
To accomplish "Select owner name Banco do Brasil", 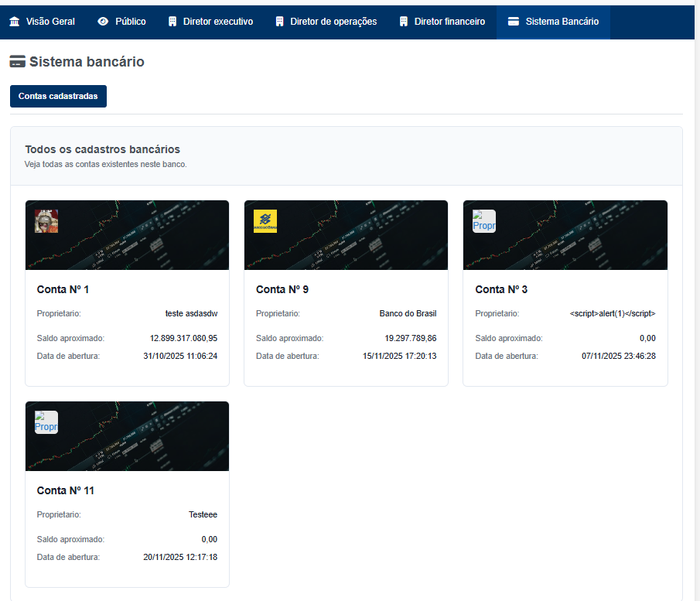I will pyautogui.click(x=408, y=313).
